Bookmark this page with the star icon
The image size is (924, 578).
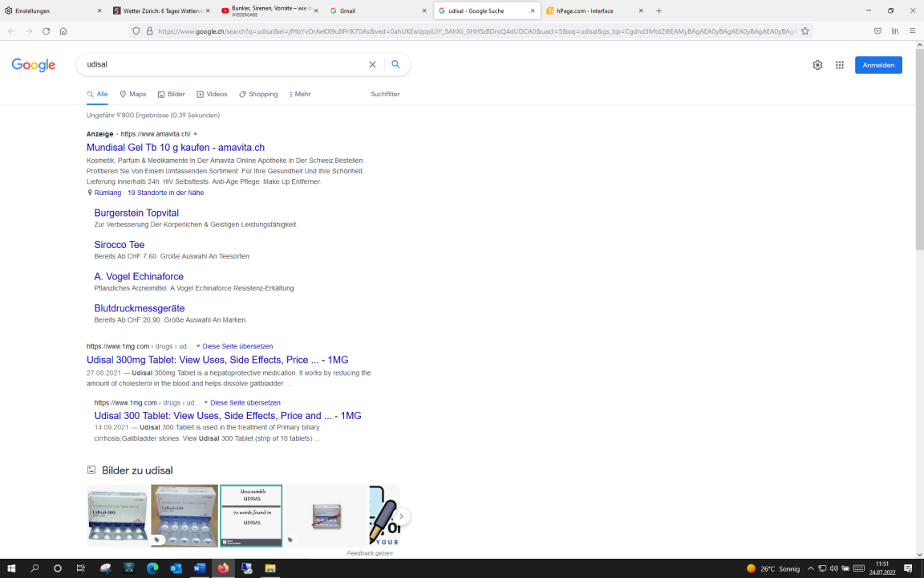(x=805, y=31)
